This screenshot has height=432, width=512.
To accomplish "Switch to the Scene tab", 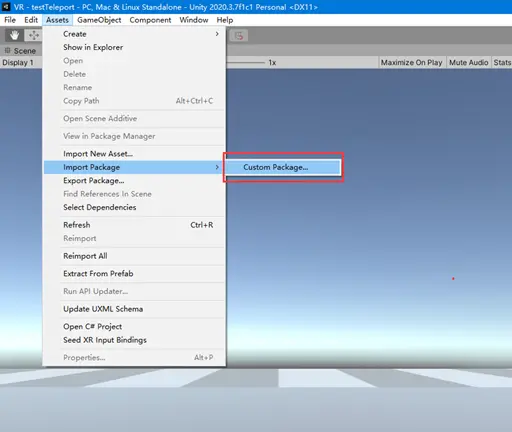I will click(21, 51).
